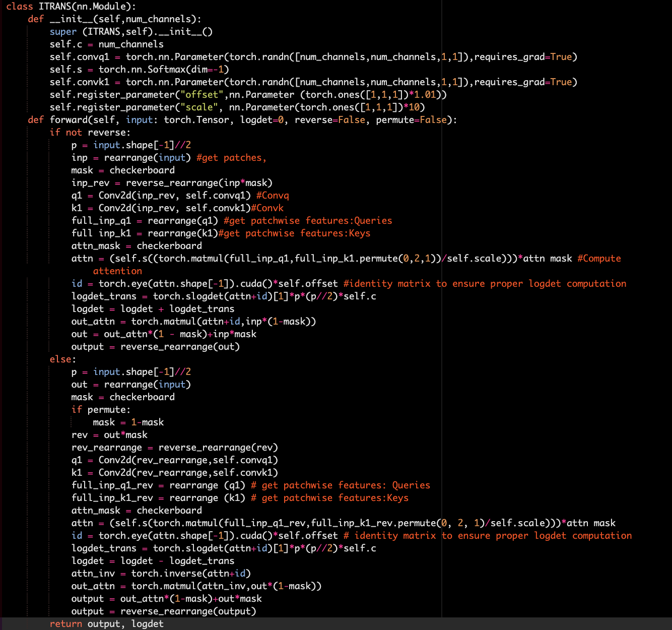
Task: Click the 'if not reverse:' statement
Action: tap(90, 133)
